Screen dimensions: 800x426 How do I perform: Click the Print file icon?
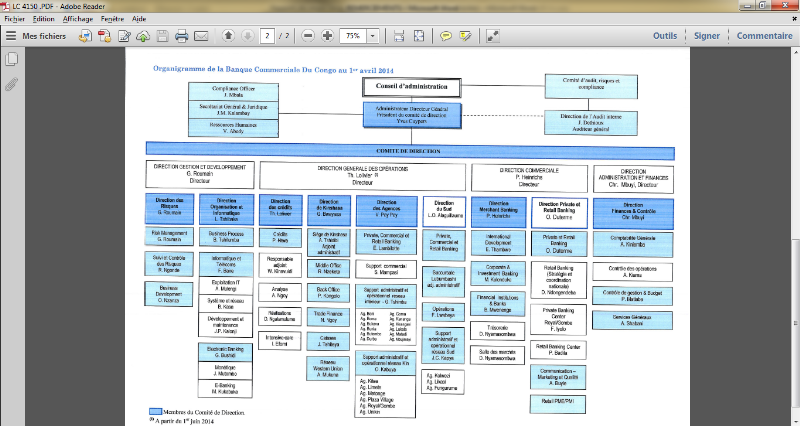pos(182,36)
